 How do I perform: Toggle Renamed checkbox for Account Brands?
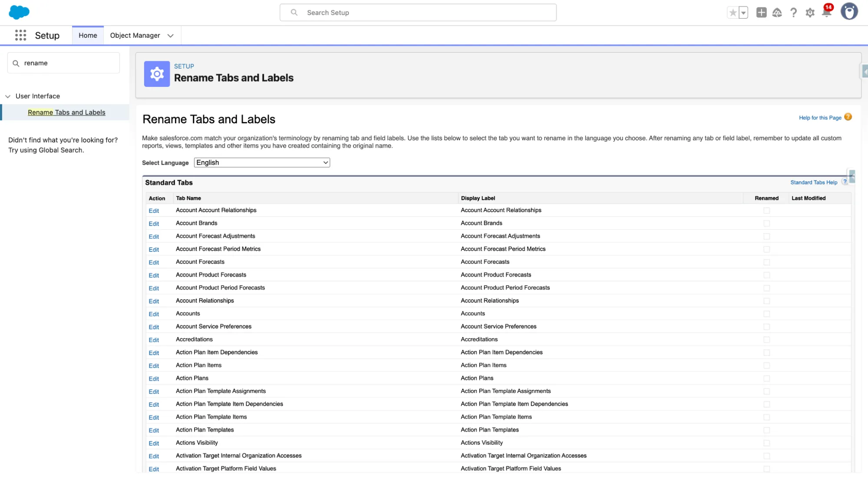point(766,223)
